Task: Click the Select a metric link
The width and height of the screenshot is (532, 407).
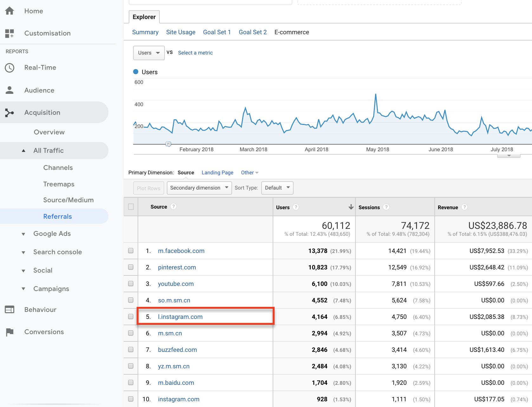Action: (195, 53)
